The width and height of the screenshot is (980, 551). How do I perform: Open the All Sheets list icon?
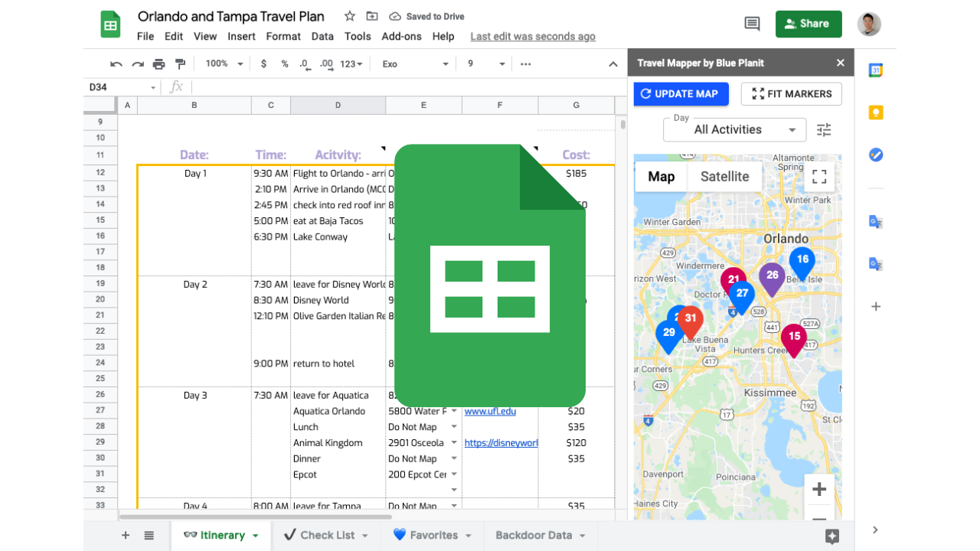[149, 536]
